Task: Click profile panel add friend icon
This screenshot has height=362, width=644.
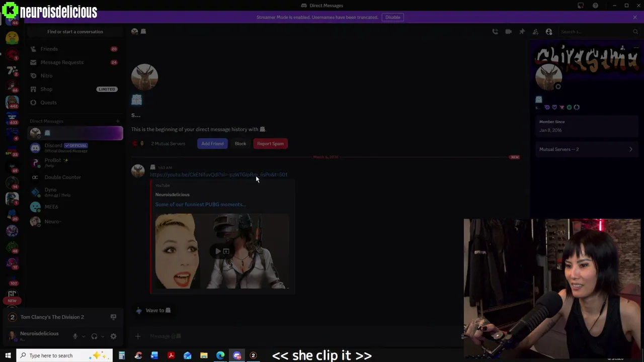Action: 622,48
